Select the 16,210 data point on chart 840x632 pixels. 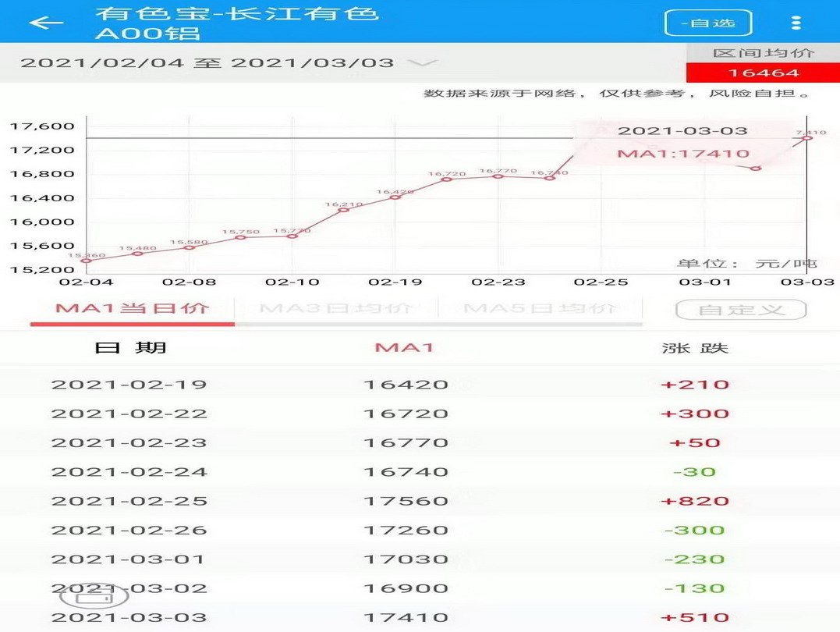click(x=343, y=210)
